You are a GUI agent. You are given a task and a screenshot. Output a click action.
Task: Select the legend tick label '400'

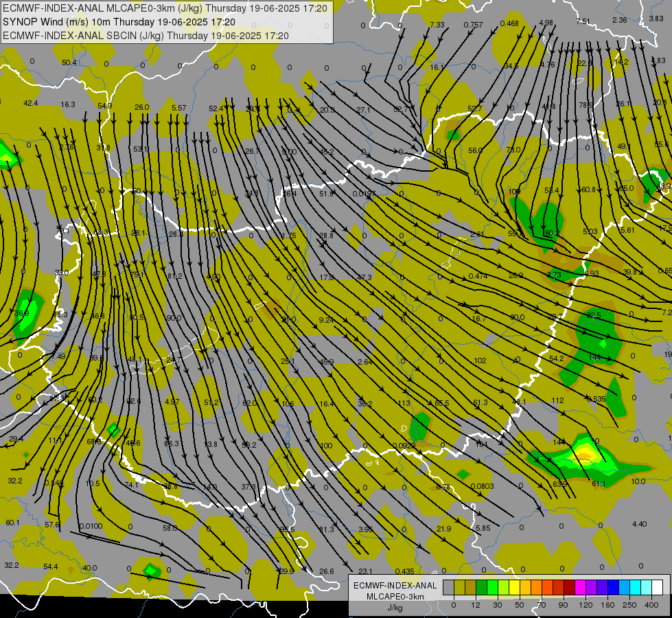click(x=651, y=605)
